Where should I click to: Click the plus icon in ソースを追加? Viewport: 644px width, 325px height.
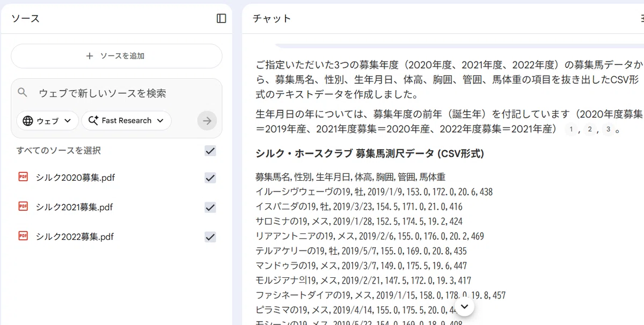point(90,56)
